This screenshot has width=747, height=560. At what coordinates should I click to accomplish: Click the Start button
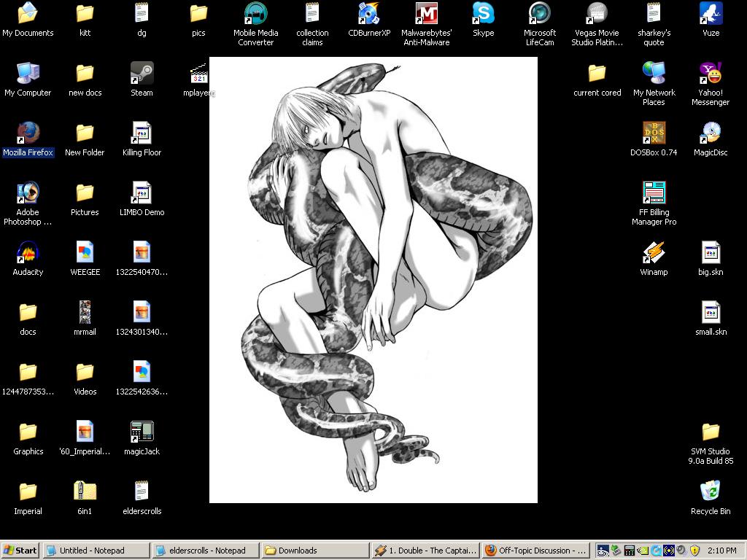[x=20, y=551]
